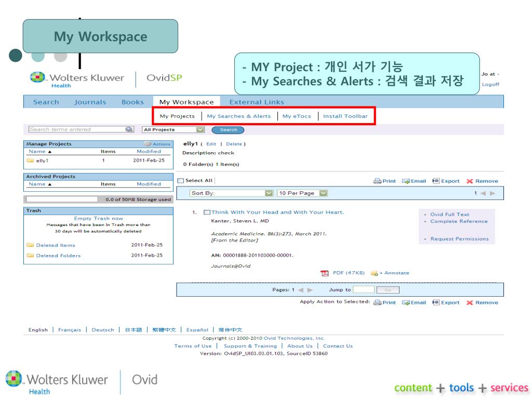This screenshot has width=532, height=399.
Task: Go to next page arrow in top pager
Action: [493, 193]
